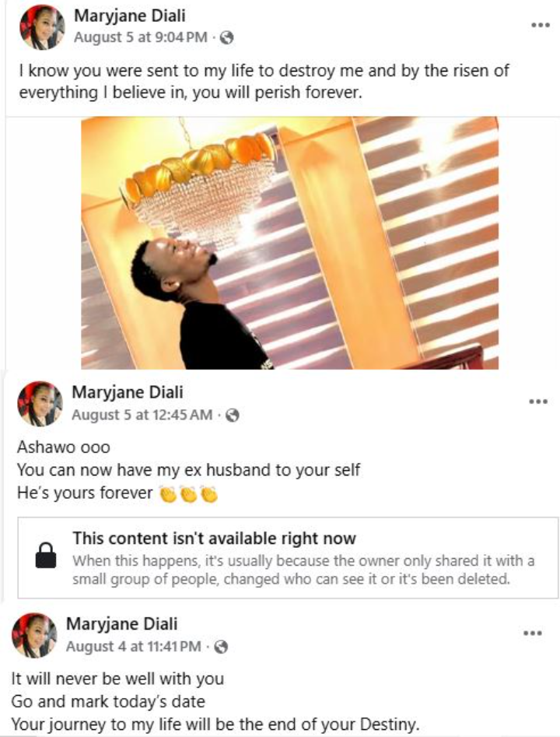The width and height of the screenshot is (560, 737).
Task: Click Maryjane Diali name on 'Ashawo ooo' post
Action: (x=128, y=393)
